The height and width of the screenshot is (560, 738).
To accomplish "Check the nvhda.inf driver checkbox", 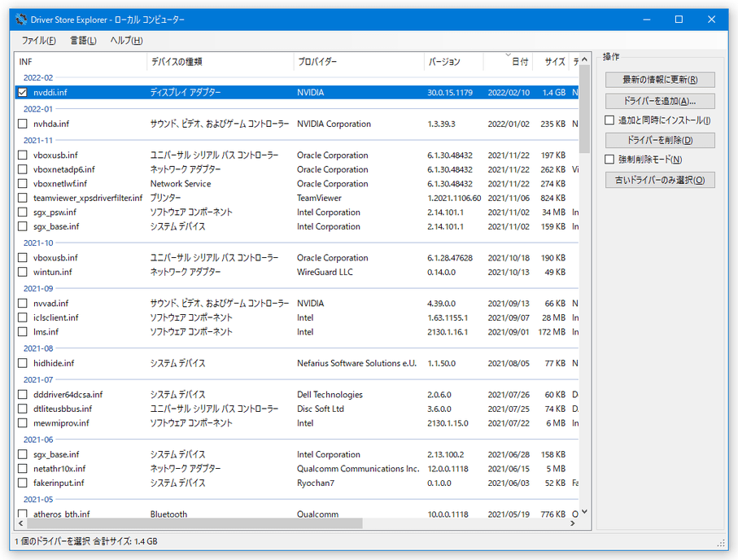I will click(23, 124).
